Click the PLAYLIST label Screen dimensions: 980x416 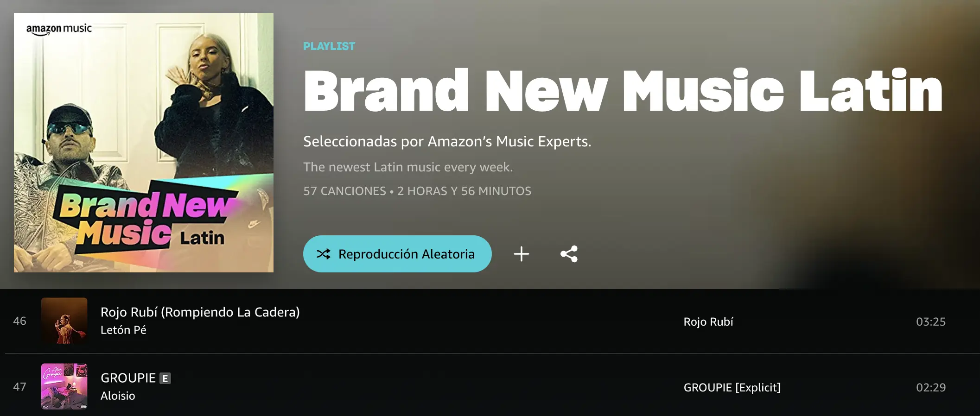[x=329, y=46]
